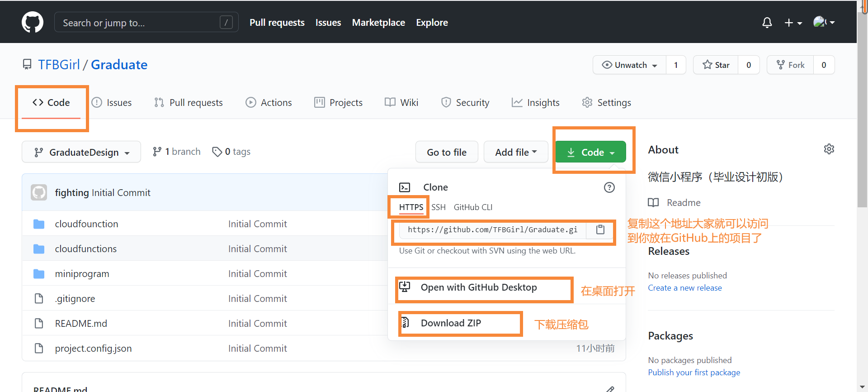Open the fighting commit author avatar
Image resolution: width=868 pixels, height=392 pixels.
[x=39, y=192]
